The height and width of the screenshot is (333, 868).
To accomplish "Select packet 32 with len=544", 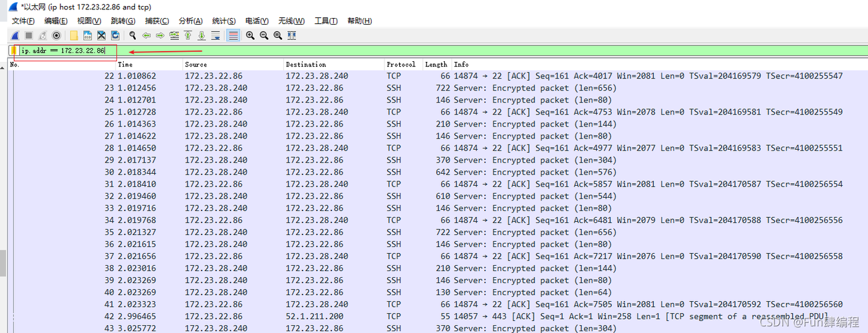I will [x=438, y=196].
